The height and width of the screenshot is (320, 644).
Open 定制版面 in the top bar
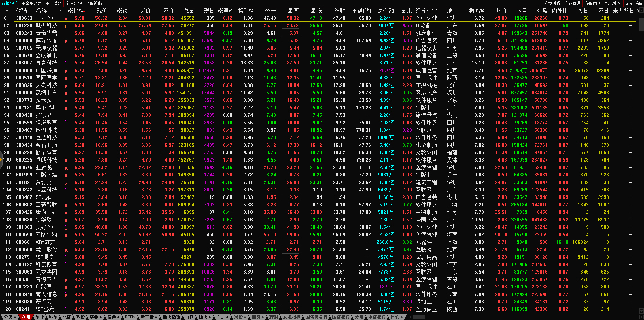[633, 3]
